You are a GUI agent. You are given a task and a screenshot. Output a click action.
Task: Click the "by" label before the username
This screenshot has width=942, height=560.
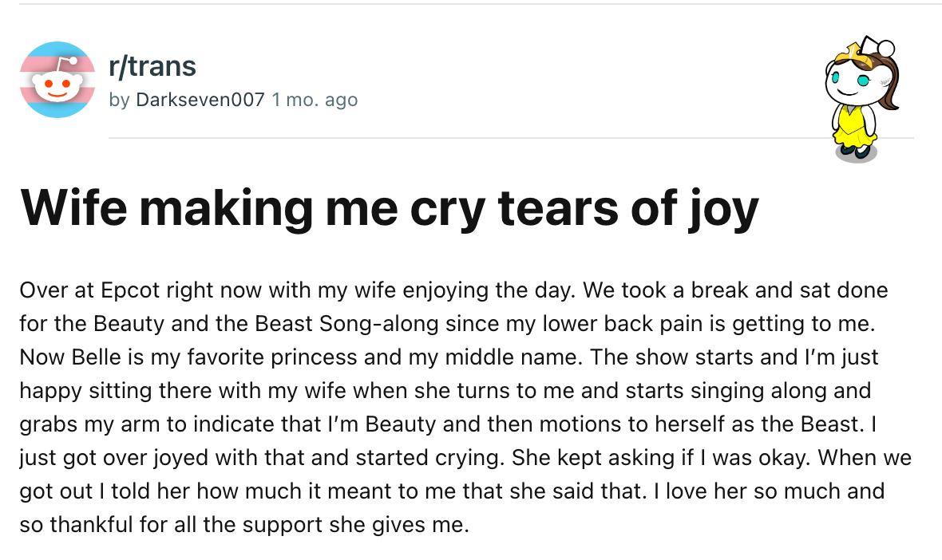click(x=119, y=100)
